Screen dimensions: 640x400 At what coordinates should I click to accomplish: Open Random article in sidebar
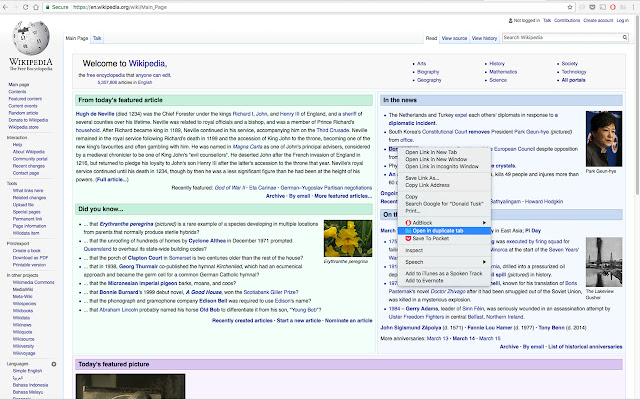tap(23, 113)
